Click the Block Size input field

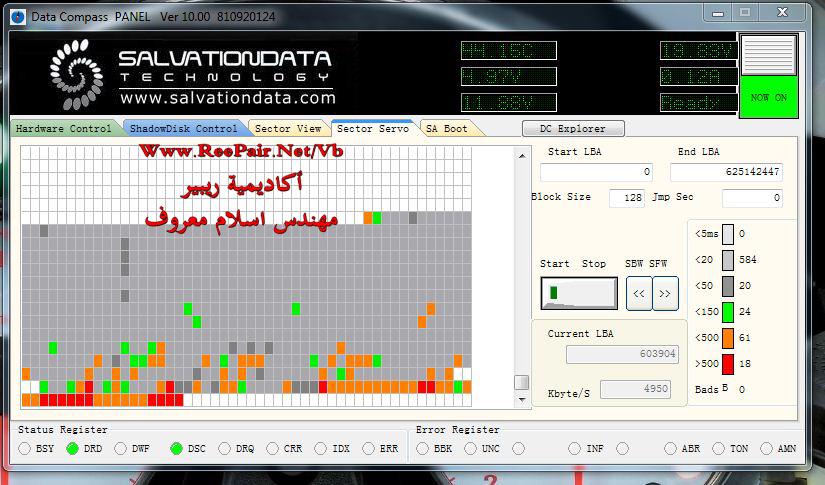(627, 198)
